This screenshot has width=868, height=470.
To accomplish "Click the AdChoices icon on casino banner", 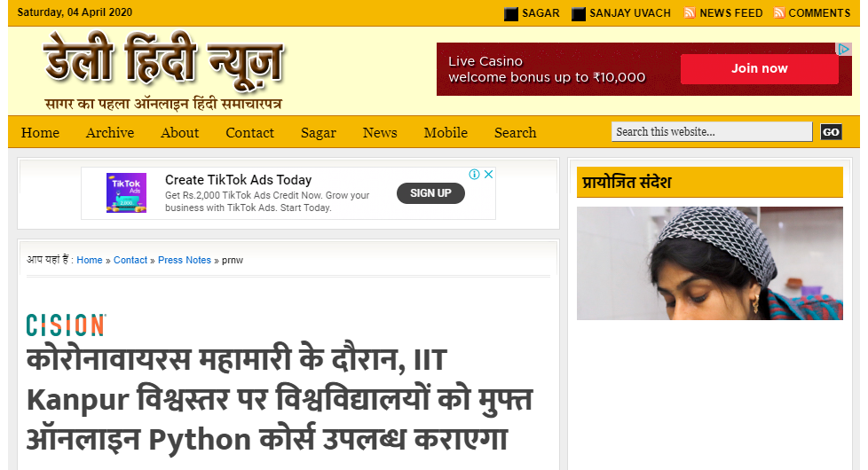I will (843, 49).
